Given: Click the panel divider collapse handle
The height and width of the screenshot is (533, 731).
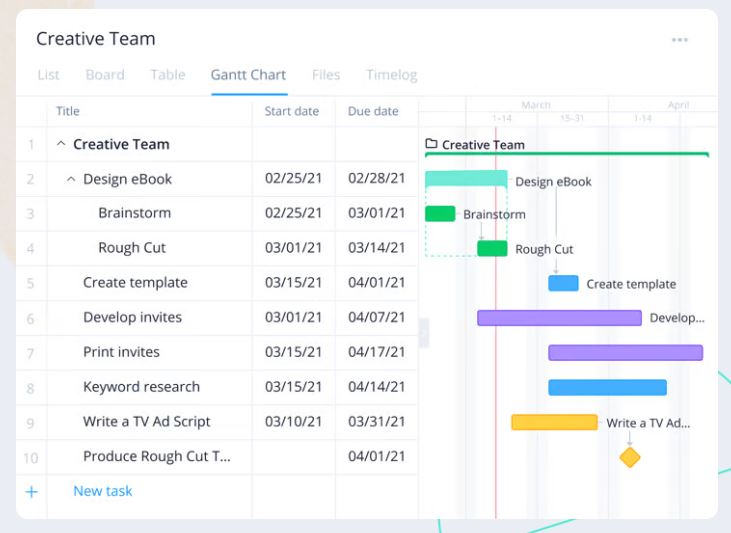Looking at the screenshot, I should (424, 333).
